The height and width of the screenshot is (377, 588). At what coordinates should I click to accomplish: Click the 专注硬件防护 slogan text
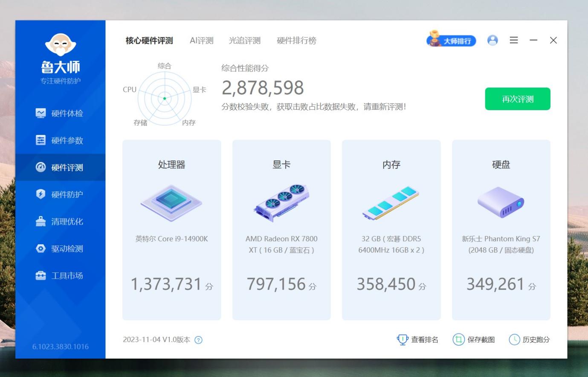[x=61, y=81]
